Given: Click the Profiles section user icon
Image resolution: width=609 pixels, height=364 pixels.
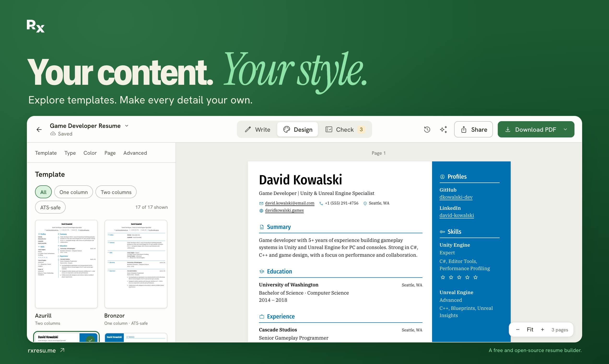Looking at the screenshot, I should [442, 177].
